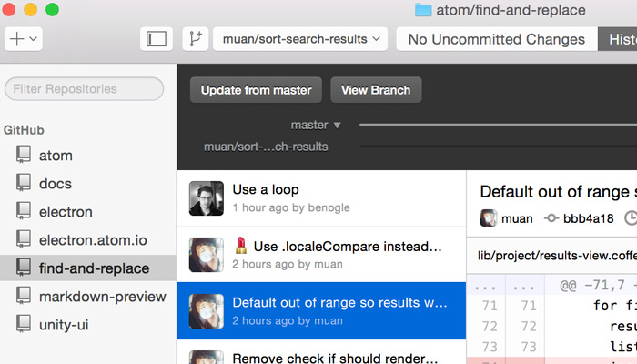Image resolution: width=637 pixels, height=364 pixels.
Task: Select 'Remove check if should render' commit
Action: click(x=321, y=352)
